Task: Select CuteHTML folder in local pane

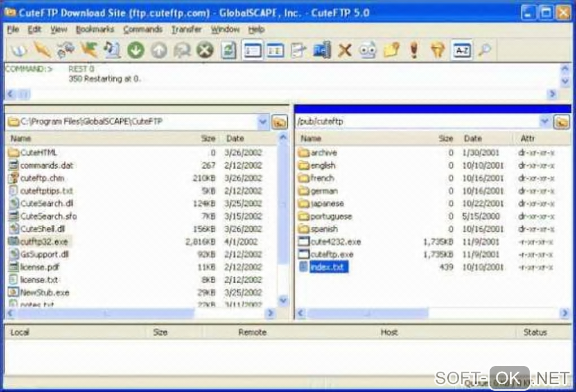Action: [x=33, y=152]
